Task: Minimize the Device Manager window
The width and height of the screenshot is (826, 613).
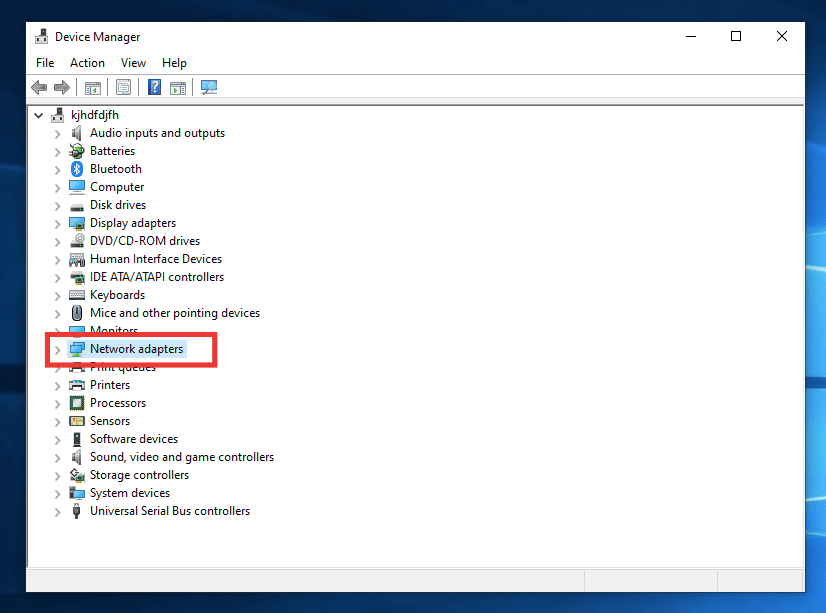Action: point(691,36)
